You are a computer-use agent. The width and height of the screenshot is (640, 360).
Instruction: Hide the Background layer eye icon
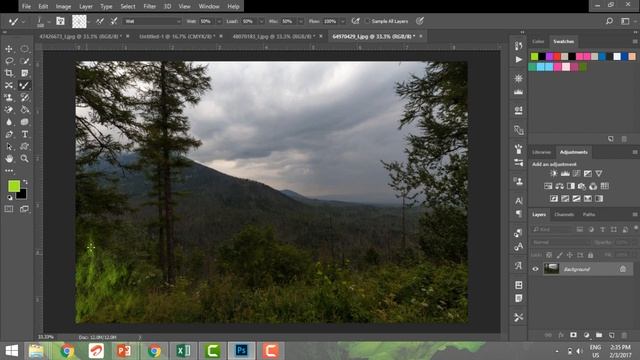pos(535,269)
